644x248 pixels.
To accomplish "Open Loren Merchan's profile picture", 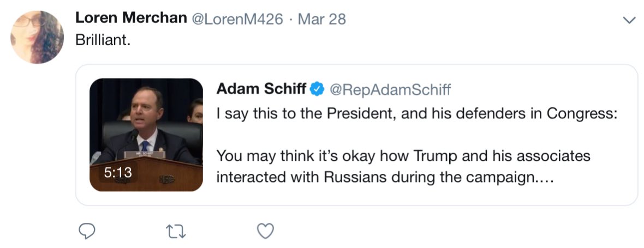I will [37, 37].
